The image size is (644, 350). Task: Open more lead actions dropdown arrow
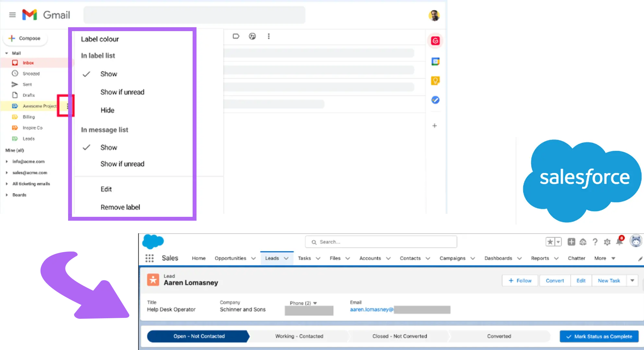point(632,281)
